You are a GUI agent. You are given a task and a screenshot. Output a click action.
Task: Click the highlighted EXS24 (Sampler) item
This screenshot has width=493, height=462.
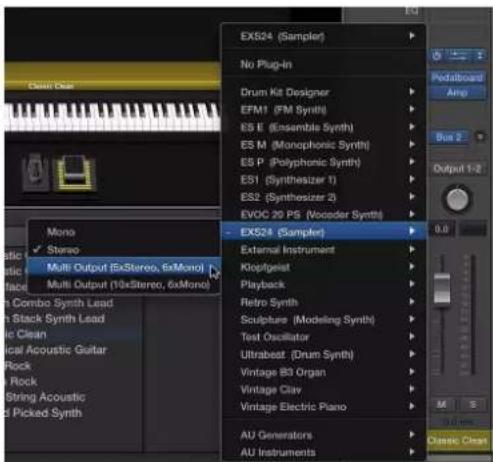tap(324, 232)
